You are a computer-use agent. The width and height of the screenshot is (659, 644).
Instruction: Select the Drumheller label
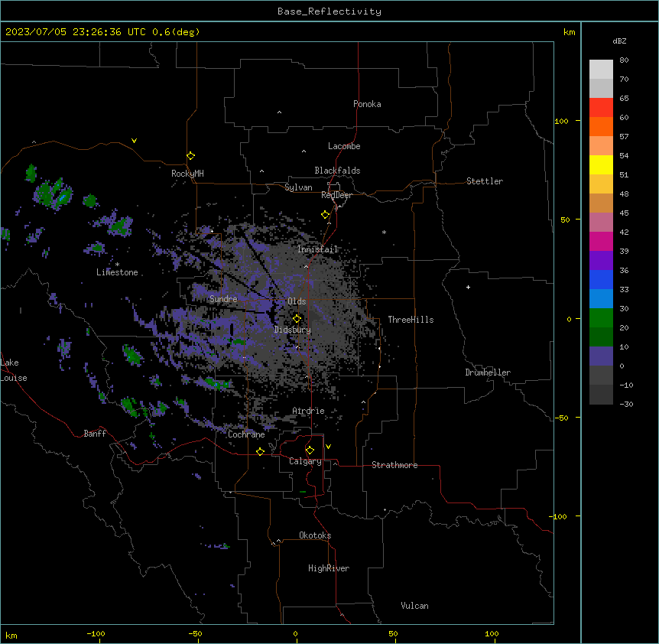pos(488,372)
